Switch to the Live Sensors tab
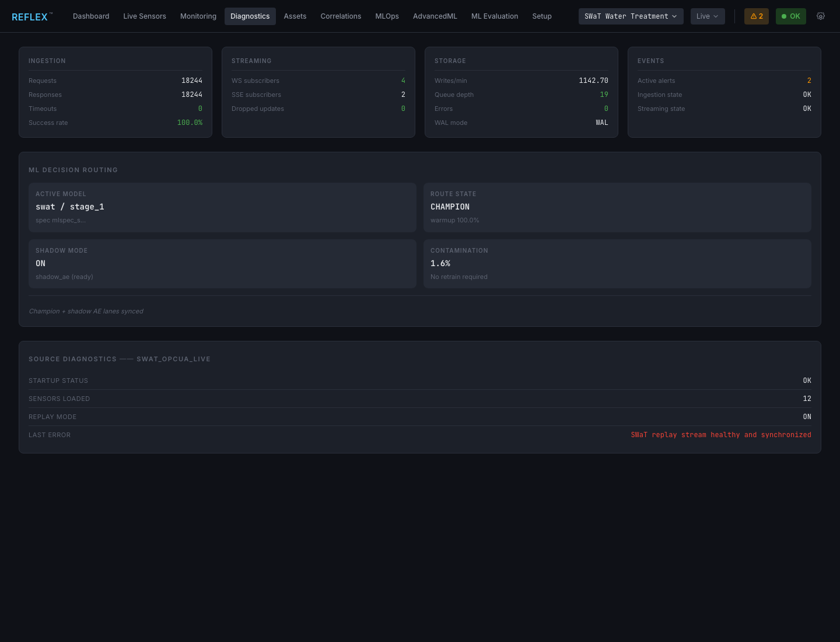The image size is (840, 642). coord(145,16)
